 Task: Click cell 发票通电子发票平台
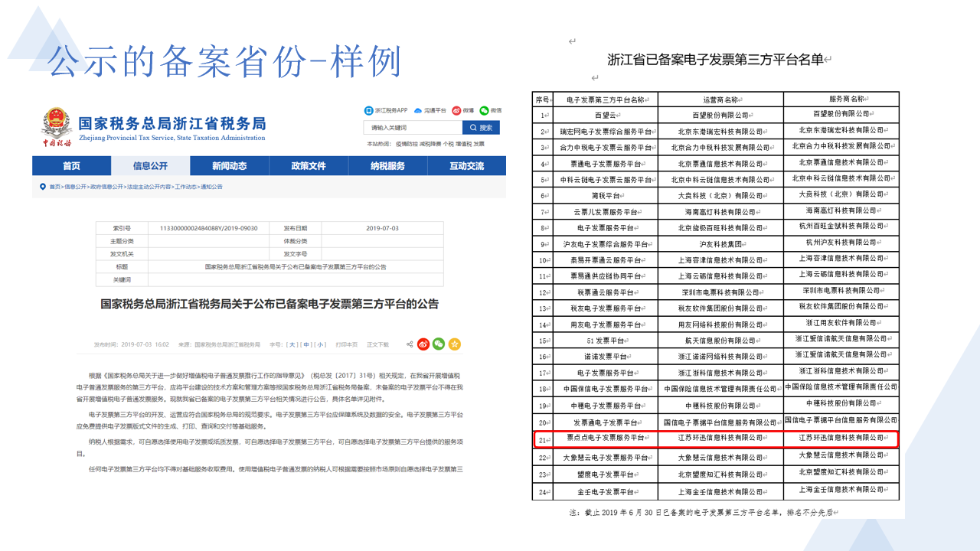point(605,422)
